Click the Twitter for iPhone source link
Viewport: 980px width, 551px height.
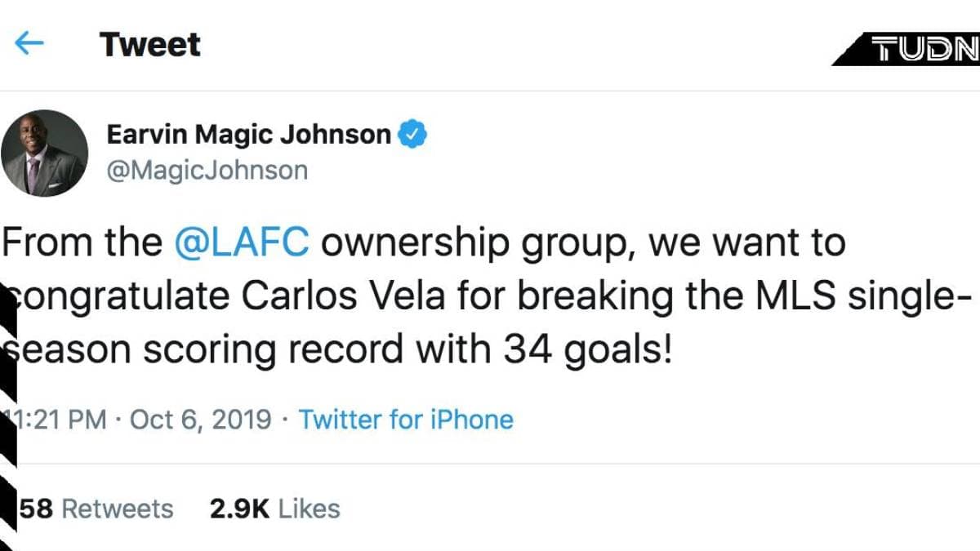(x=406, y=420)
